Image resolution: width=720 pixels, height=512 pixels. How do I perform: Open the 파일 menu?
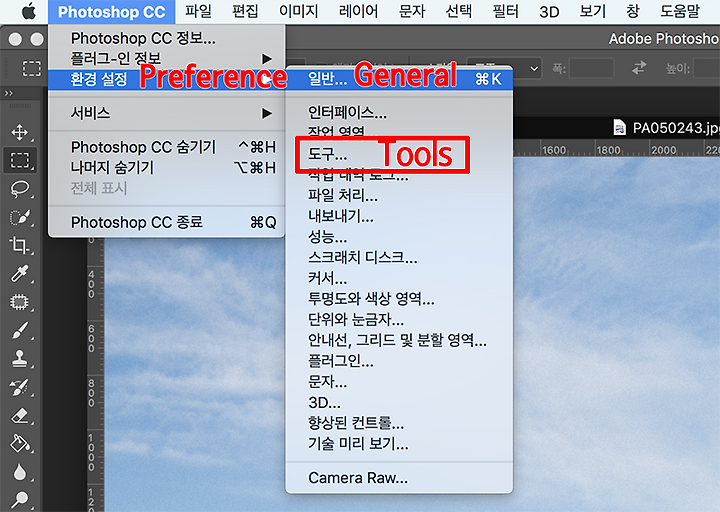[x=198, y=12]
